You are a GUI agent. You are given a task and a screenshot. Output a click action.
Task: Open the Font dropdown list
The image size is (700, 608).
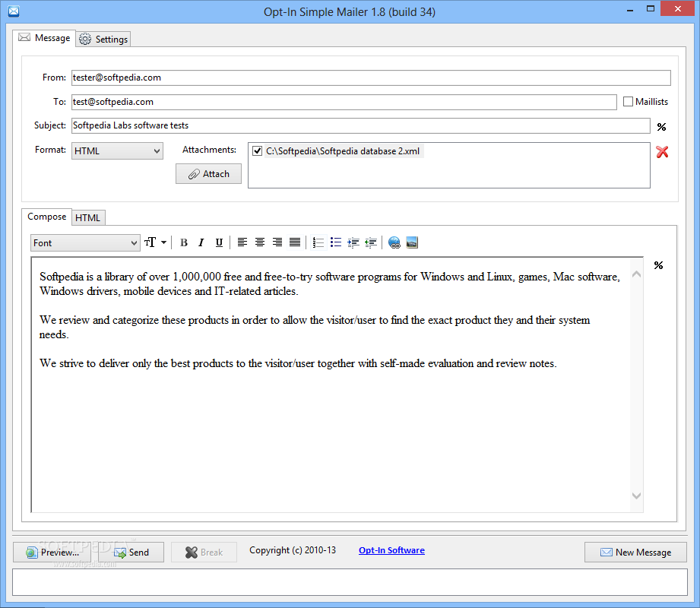[85, 243]
